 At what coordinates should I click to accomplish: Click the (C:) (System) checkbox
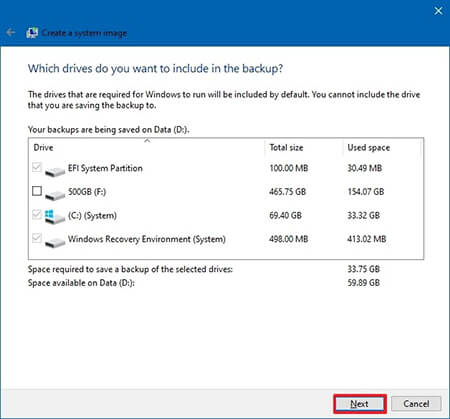tap(37, 215)
